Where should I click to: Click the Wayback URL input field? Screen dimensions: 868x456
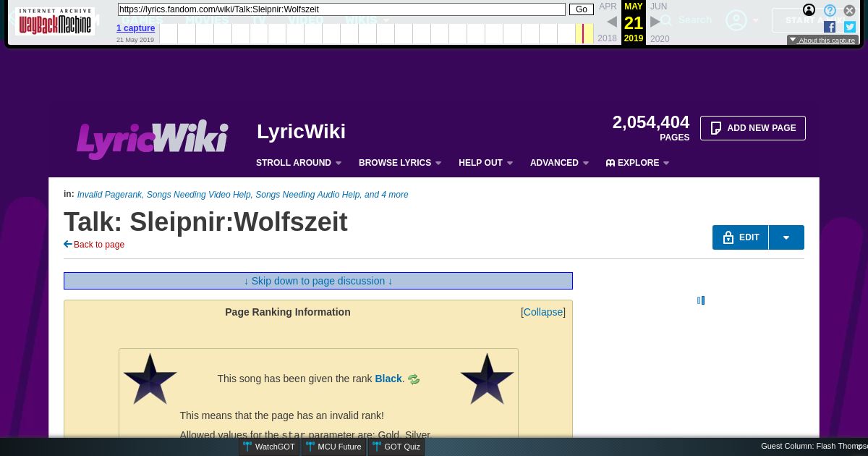(341, 9)
